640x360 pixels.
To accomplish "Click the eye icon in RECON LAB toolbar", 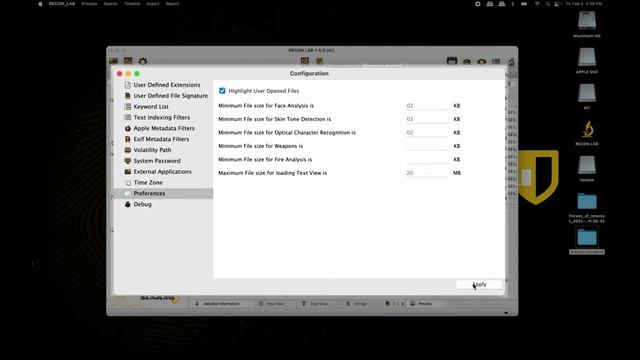I will (482, 62).
